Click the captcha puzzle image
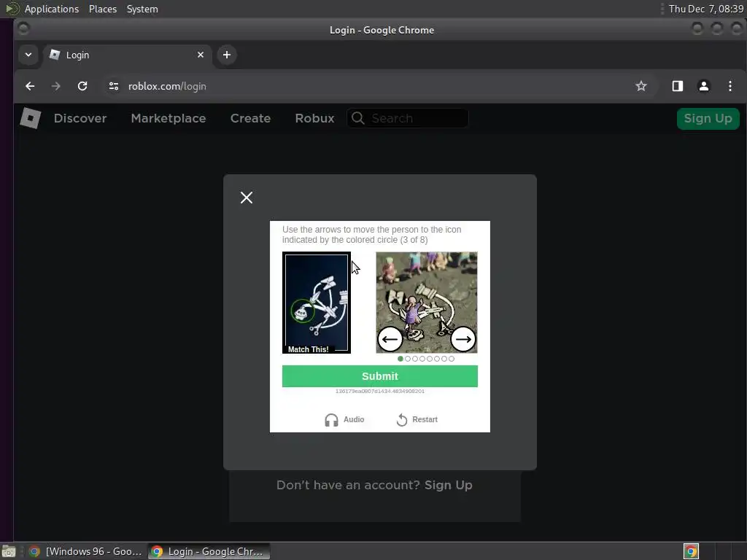Image resolution: width=747 pixels, height=560 pixels. 426,303
